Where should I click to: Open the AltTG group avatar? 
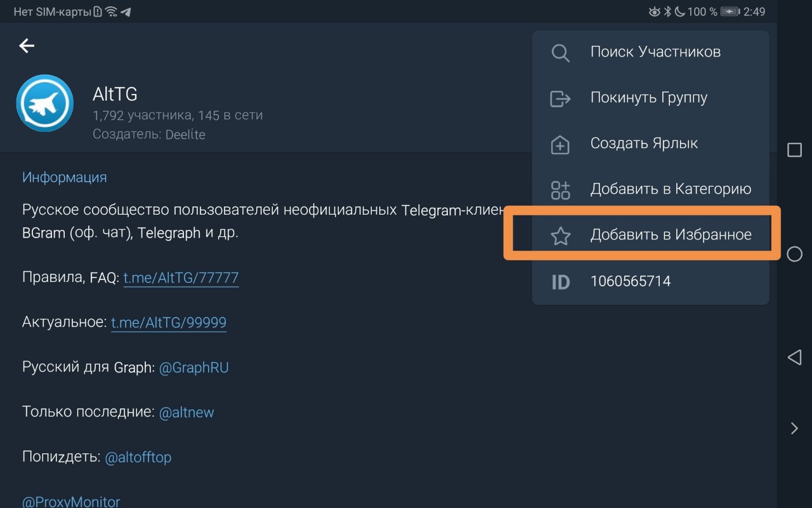pyautogui.click(x=44, y=103)
